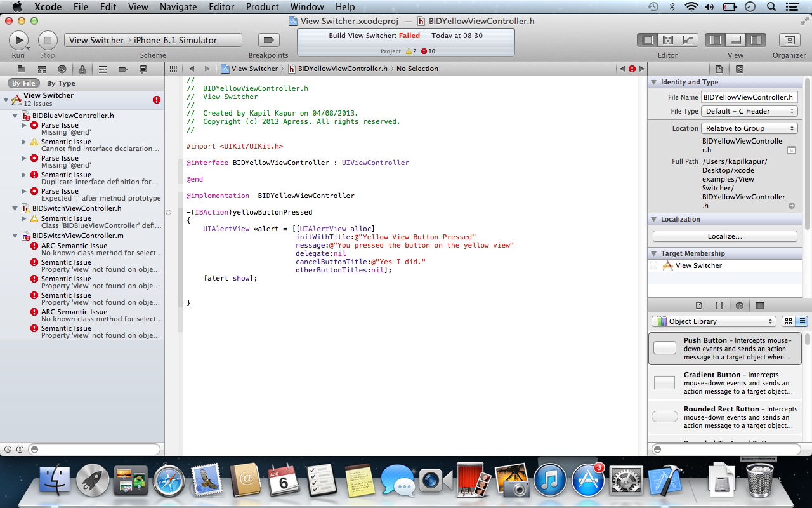
Task: Expand the Missing '@end' Parse Issue first row
Action: (x=24, y=126)
